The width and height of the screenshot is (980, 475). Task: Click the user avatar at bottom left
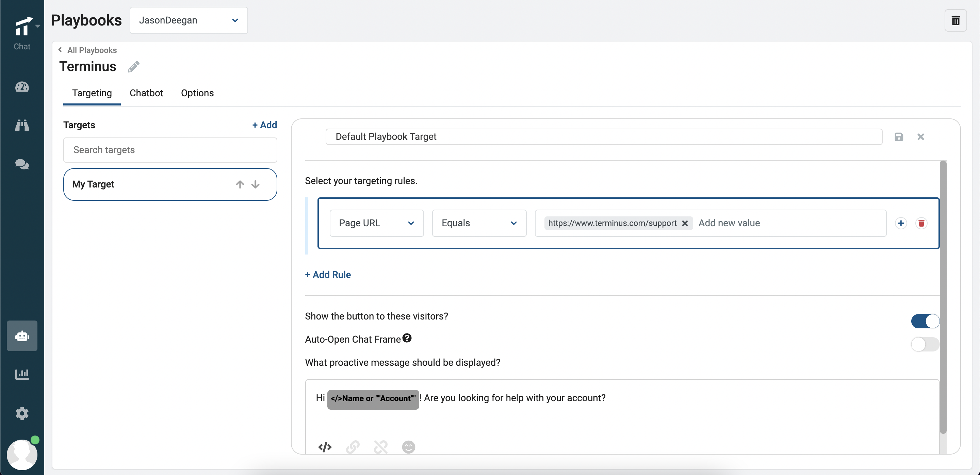click(22, 455)
